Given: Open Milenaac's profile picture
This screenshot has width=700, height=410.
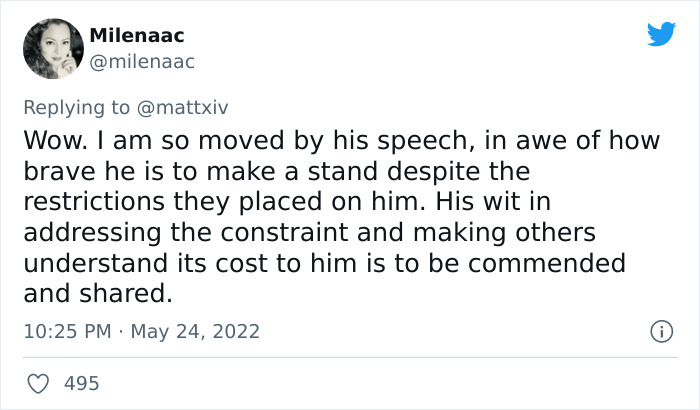Looking at the screenshot, I should coord(48,50).
